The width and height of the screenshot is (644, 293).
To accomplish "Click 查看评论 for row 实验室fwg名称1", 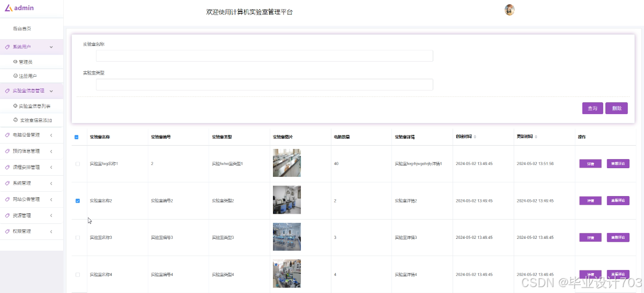I will click(618, 163).
